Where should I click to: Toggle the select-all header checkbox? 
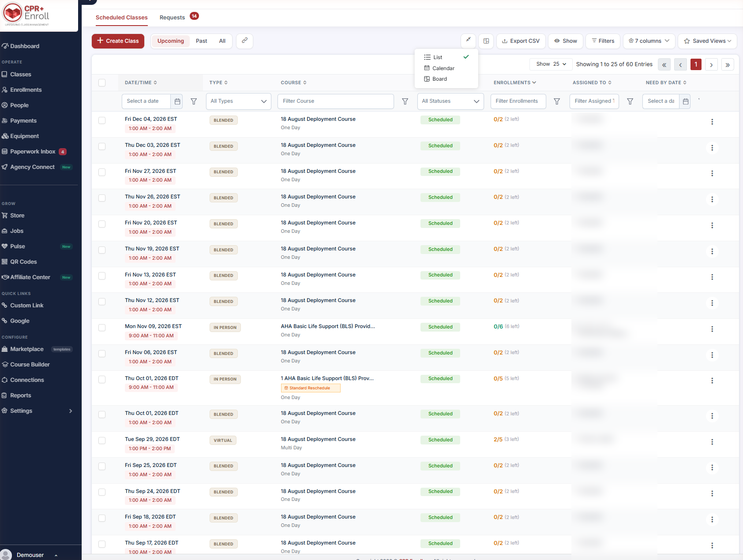[x=102, y=82]
